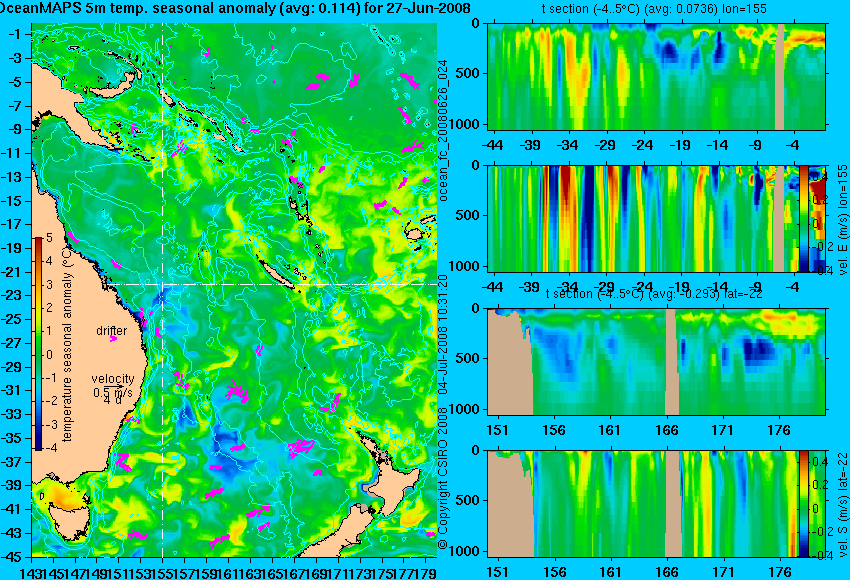The height and width of the screenshot is (580, 850).
Task: Click the '-23' latitude label on map axis
Action: [x=12, y=295]
